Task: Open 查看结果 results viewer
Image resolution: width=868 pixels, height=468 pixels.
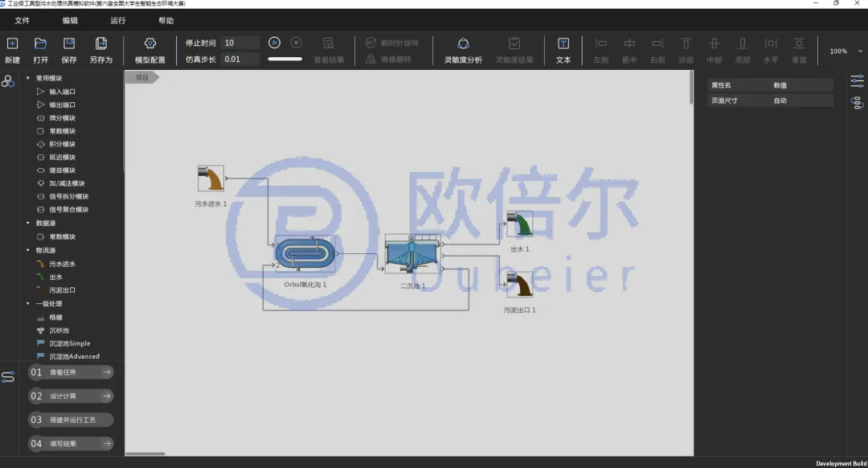Action: [329, 43]
